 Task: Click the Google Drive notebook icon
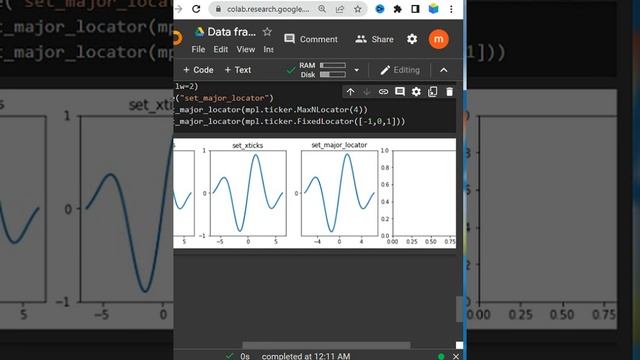pos(199,32)
